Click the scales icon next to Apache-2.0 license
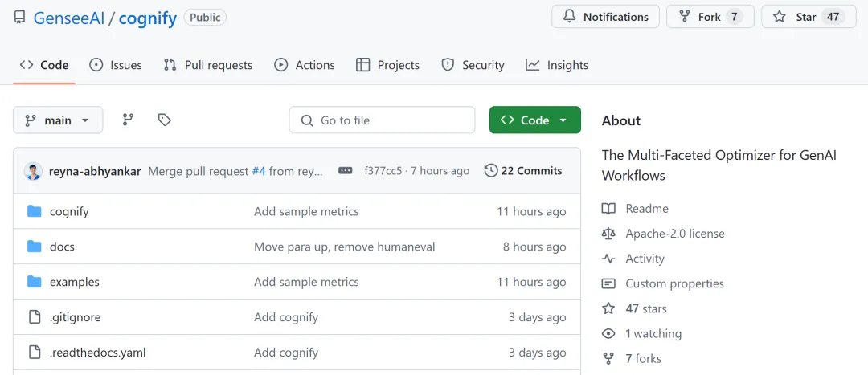 (608, 234)
